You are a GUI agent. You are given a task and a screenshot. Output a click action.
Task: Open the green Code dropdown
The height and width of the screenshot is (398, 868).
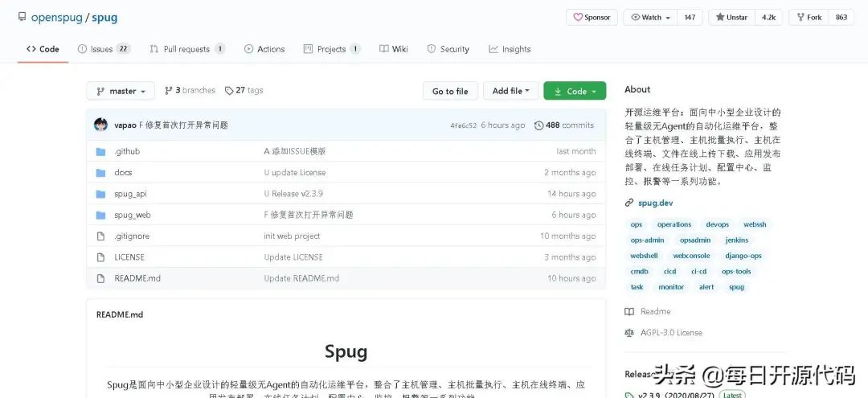[575, 91]
